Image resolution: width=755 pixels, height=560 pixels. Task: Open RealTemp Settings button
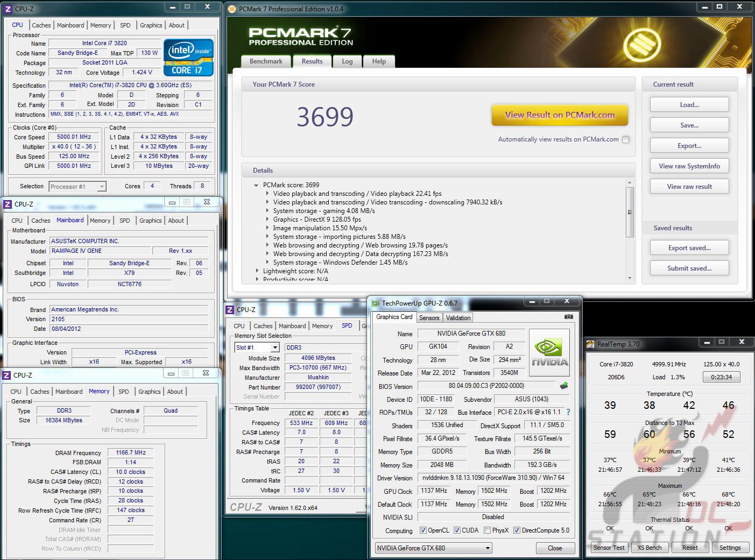[x=730, y=548]
